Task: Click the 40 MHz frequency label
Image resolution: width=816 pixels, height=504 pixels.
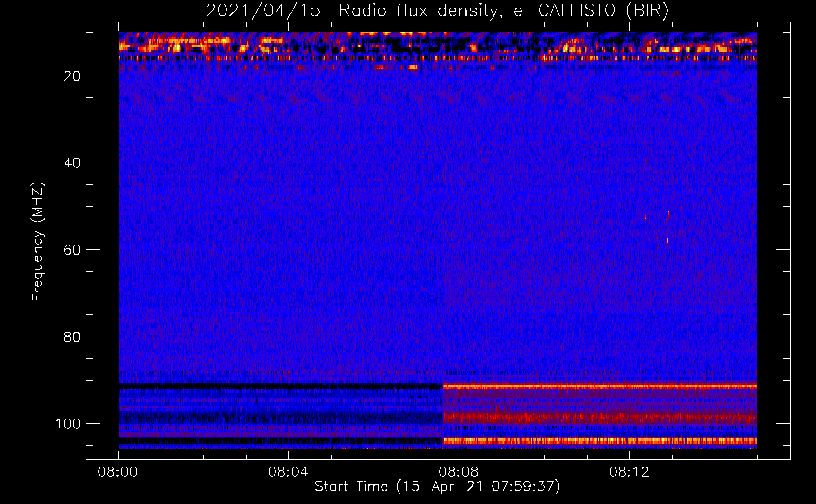Action: pos(72,163)
